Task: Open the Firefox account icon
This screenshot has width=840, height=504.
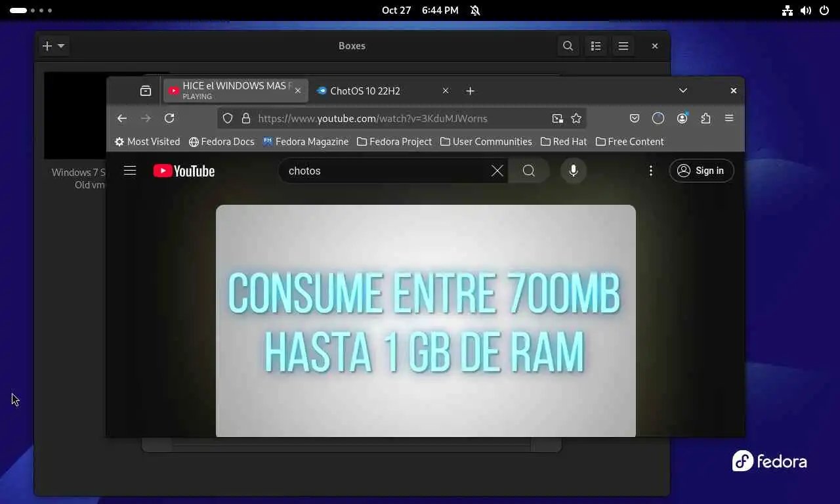Action: [x=682, y=118]
